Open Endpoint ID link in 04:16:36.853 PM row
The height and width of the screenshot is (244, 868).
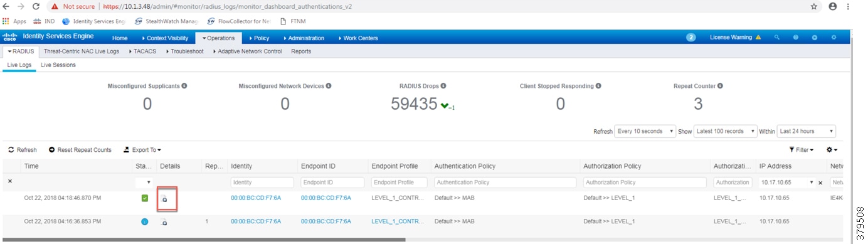326,221
